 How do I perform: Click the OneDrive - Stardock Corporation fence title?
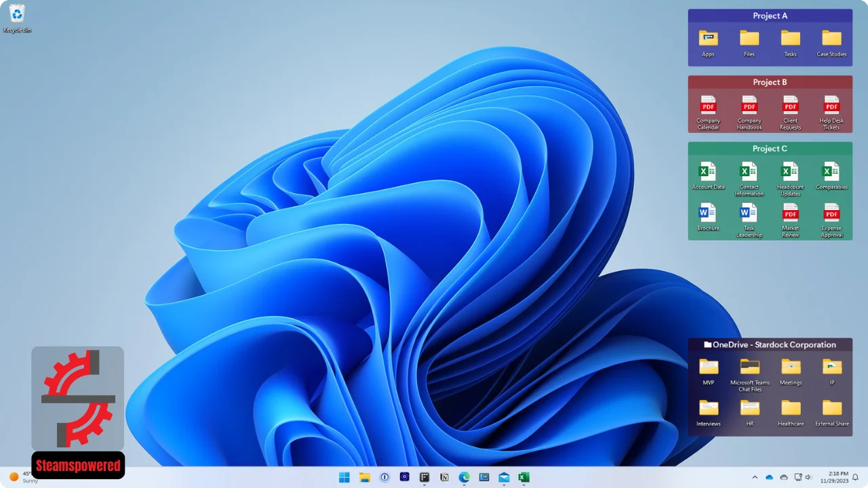[x=770, y=344]
